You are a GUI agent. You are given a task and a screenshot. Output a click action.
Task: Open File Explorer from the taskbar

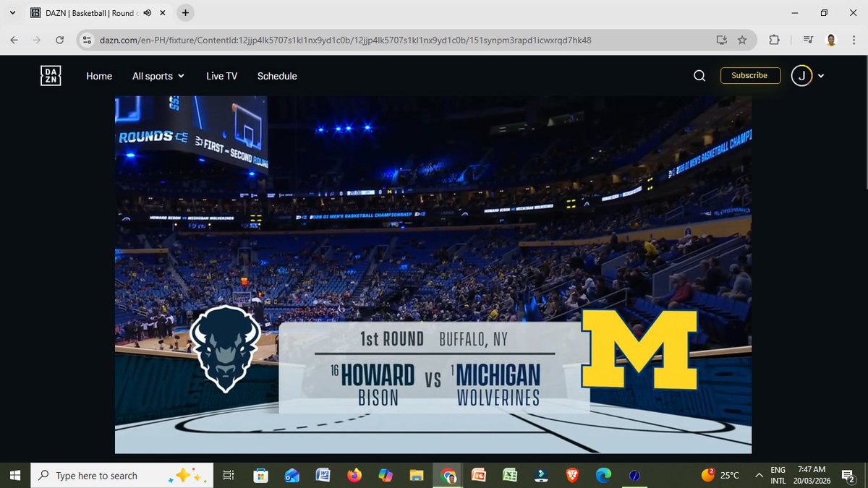click(416, 475)
